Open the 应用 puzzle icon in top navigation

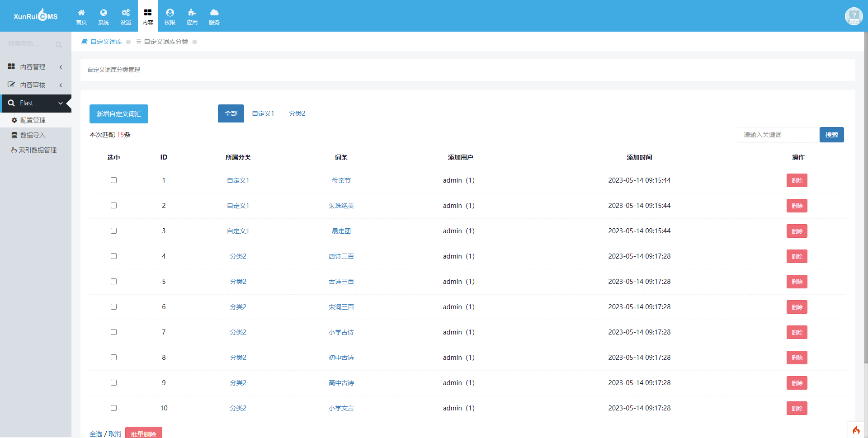click(x=192, y=13)
